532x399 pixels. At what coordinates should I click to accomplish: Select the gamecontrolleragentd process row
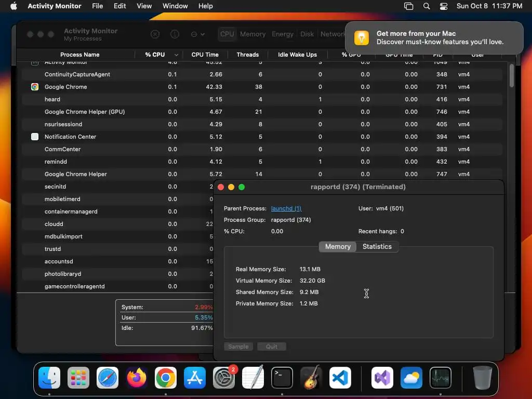click(x=118, y=286)
